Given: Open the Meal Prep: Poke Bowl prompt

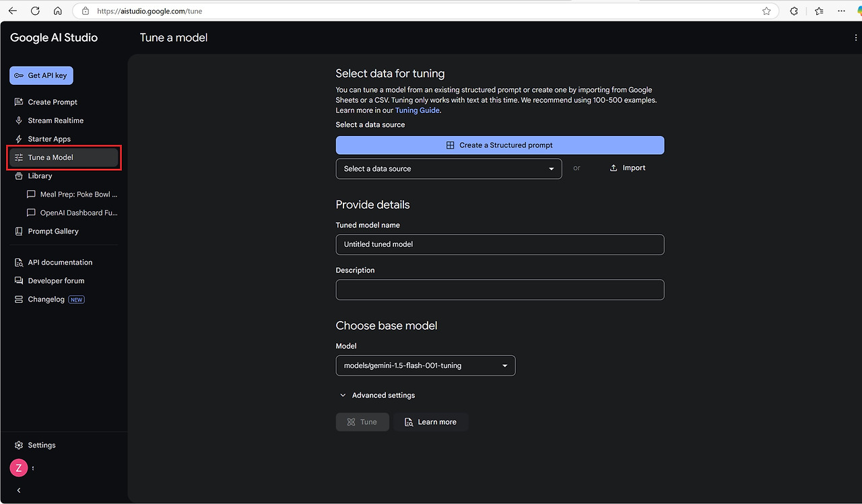Looking at the screenshot, I should coord(71,194).
